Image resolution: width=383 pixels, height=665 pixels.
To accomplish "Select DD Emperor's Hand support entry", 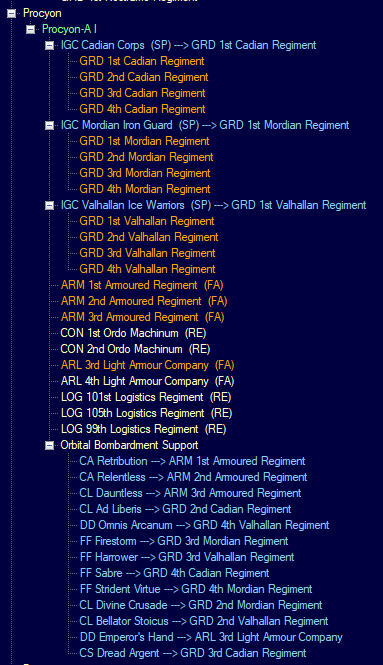I will point(211,637).
